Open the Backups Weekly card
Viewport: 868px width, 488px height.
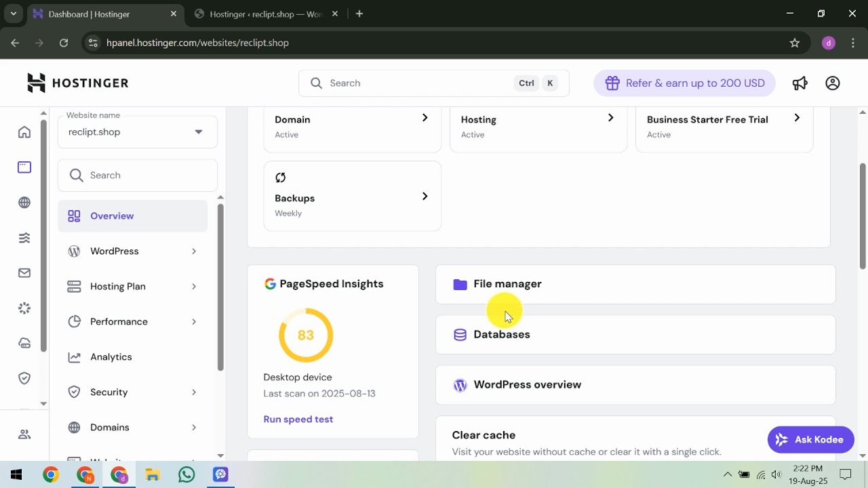point(352,196)
